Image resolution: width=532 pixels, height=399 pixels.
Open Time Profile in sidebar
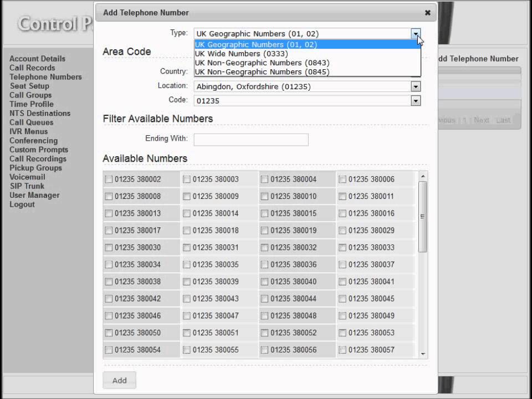tap(32, 105)
